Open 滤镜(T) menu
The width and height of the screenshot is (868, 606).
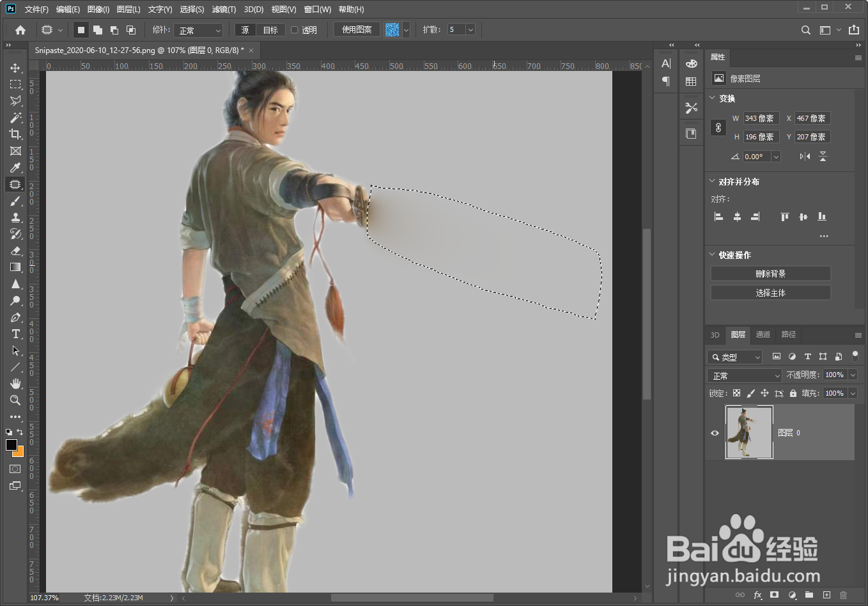point(224,9)
